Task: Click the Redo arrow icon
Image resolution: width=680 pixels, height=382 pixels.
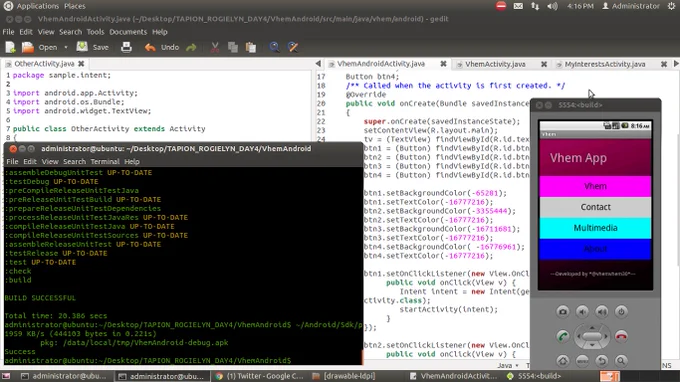Action: coord(191,47)
